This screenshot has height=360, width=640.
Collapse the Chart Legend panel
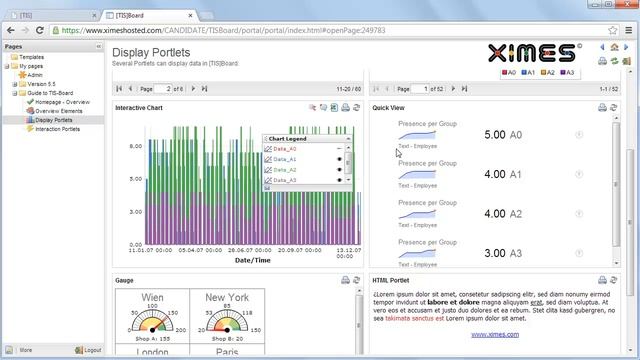(348, 139)
